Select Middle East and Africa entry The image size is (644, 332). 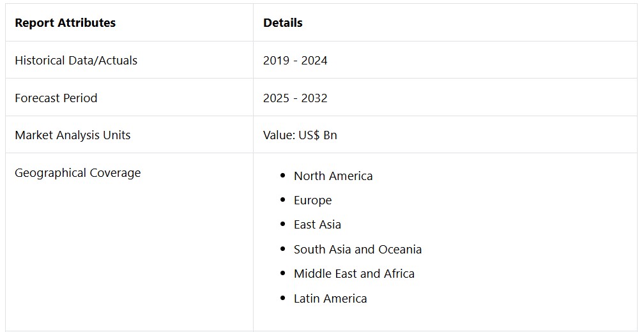(354, 273)
